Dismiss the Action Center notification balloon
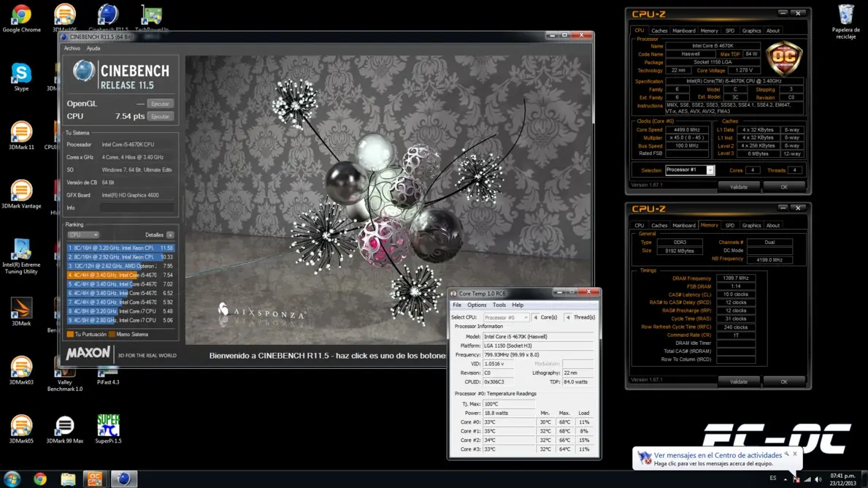The width and height of the screenshot is (868, 488). [795, 453]
